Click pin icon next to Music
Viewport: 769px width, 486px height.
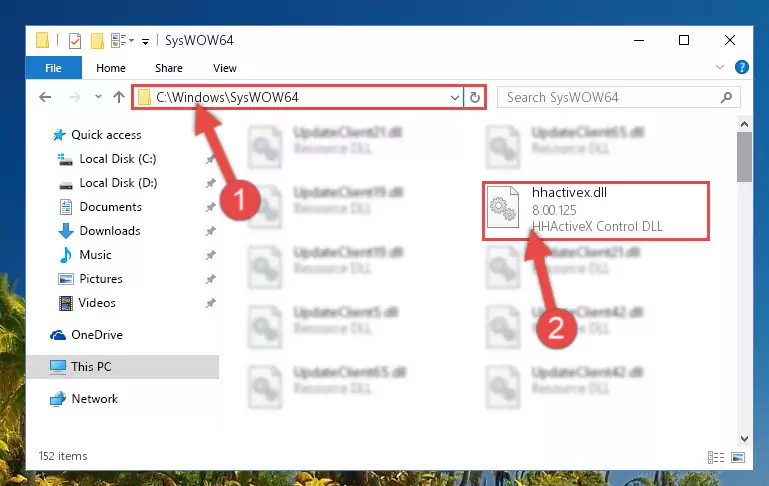pos(210,255)
